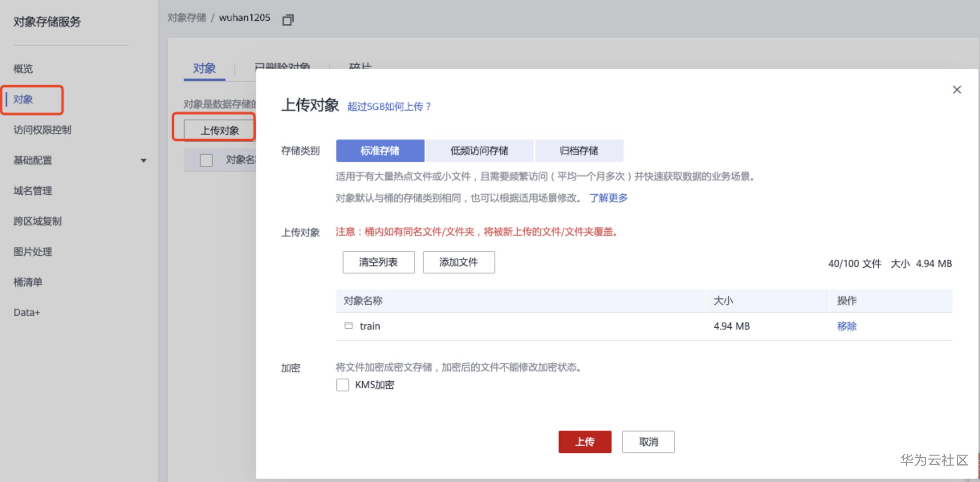Click the 清空列表 button
Screen dimensions: 980x482
pyautogui.click(x=378, y=262)
